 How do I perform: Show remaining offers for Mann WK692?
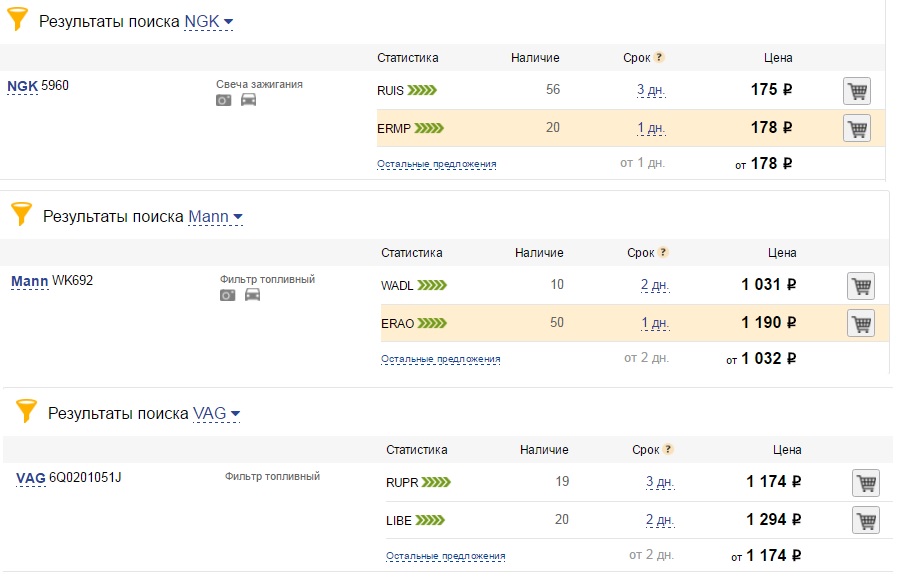pyautogui.click(x=441, y=359)
